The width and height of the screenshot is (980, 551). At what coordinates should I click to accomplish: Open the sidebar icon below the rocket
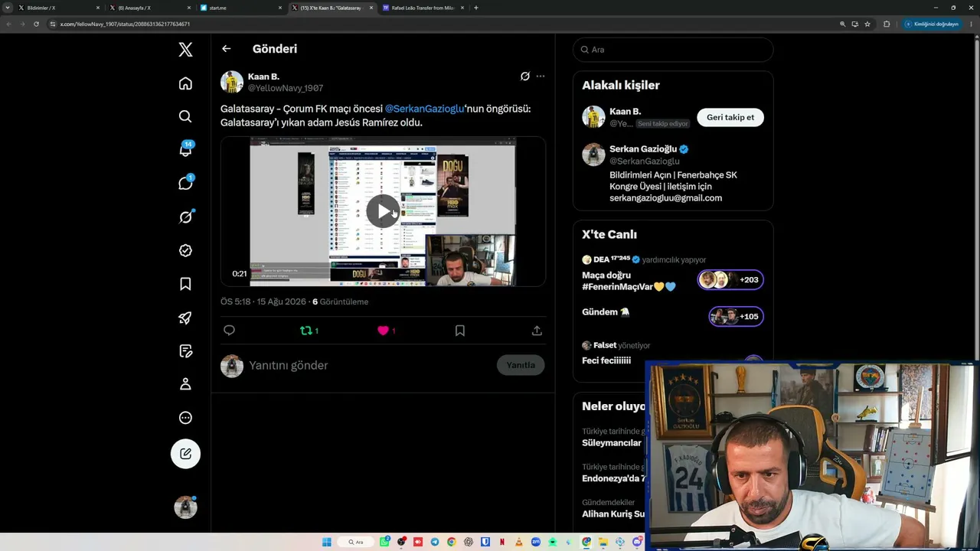point(185,351)
